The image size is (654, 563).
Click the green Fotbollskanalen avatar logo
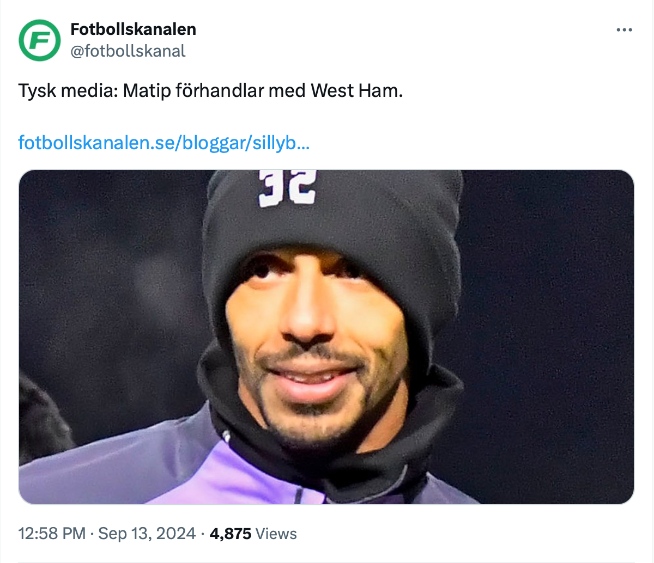[40, 40]
